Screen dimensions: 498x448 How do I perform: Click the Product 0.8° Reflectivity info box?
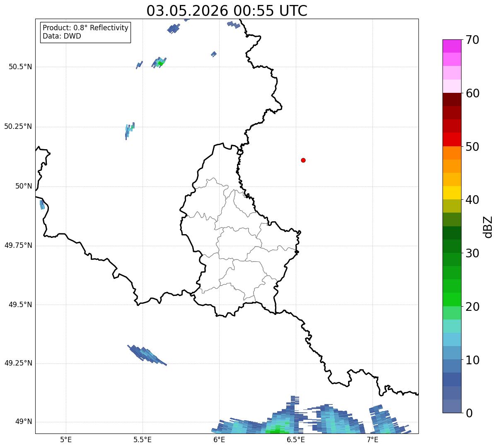tap(86, 32)
